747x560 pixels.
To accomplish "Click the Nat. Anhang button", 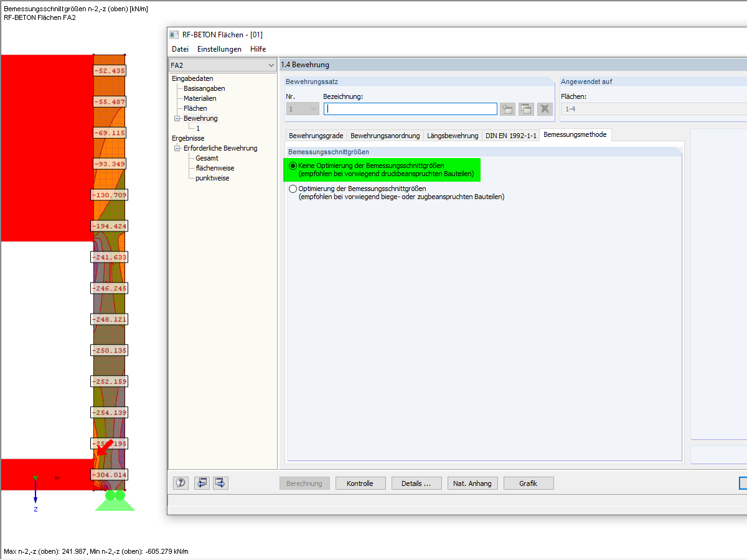I will click(472, 483).
